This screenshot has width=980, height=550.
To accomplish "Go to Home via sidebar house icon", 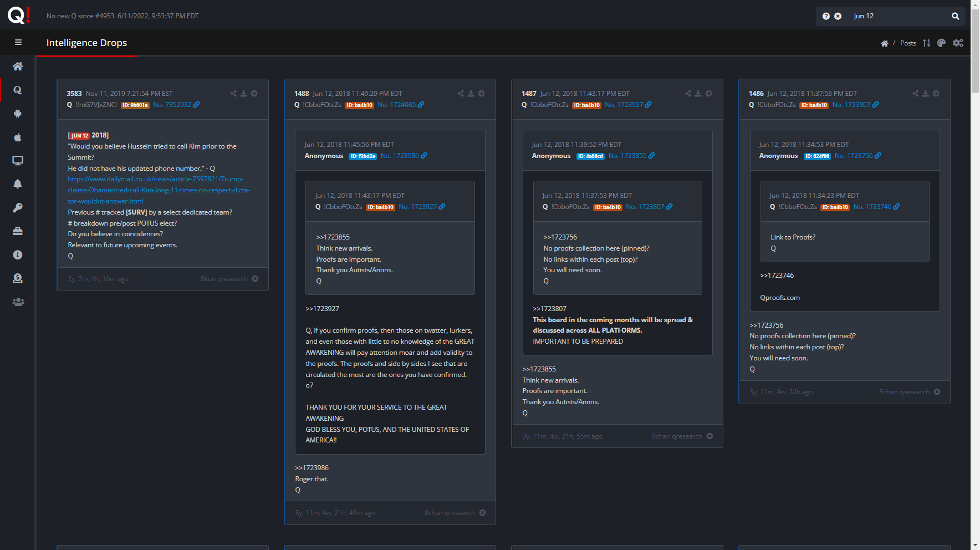I will (x=18, y=67).
